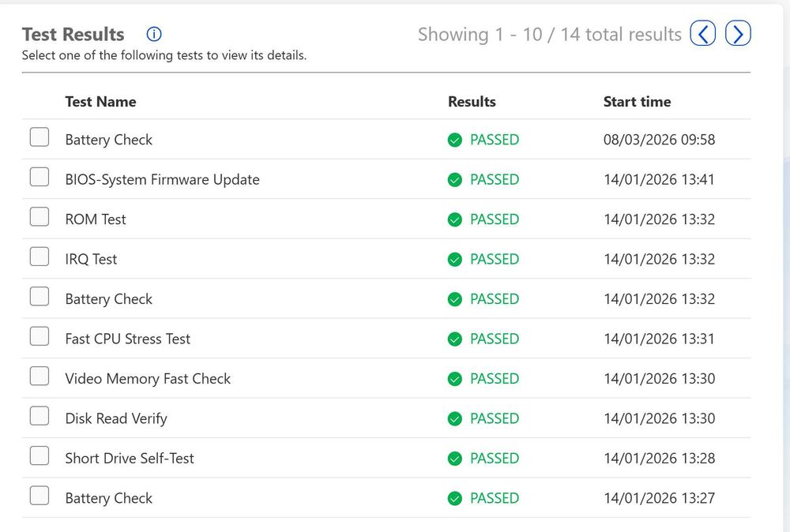Click the Results column header
Image resolution: width=790 pixels, height=532 pixels.
(x=472, y=102)
